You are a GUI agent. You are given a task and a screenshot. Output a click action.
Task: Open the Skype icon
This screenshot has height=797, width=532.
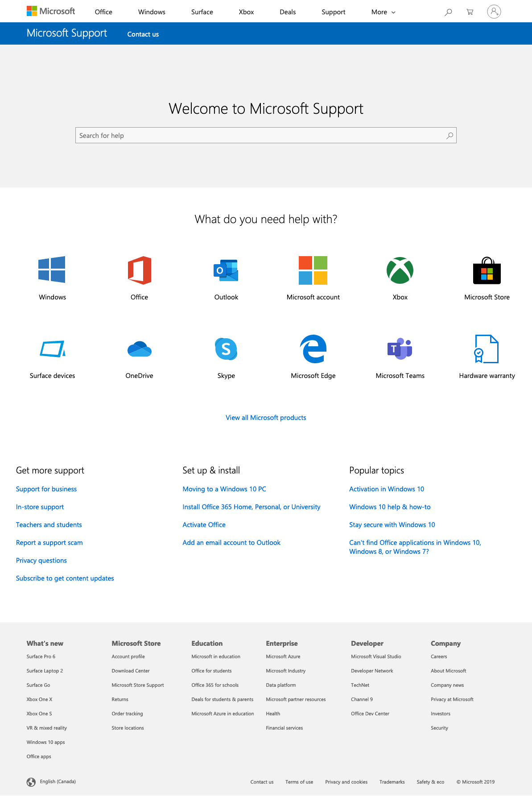(226, 349)
